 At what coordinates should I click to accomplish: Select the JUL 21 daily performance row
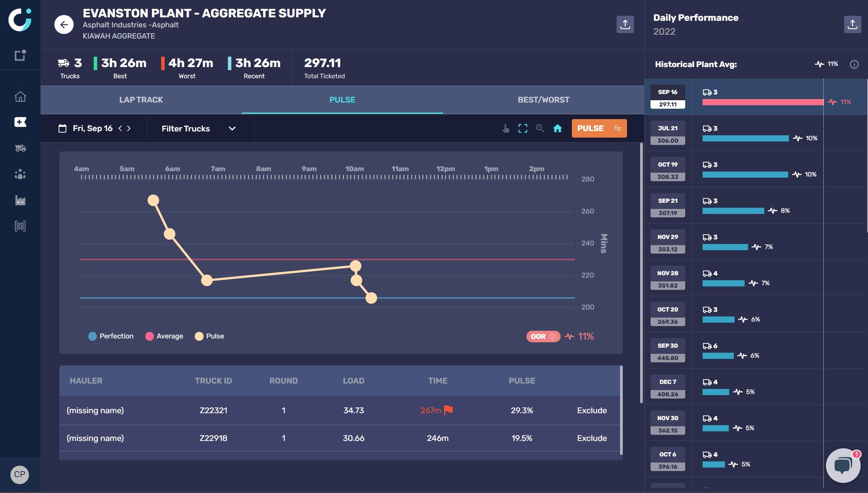click(756, 133)
